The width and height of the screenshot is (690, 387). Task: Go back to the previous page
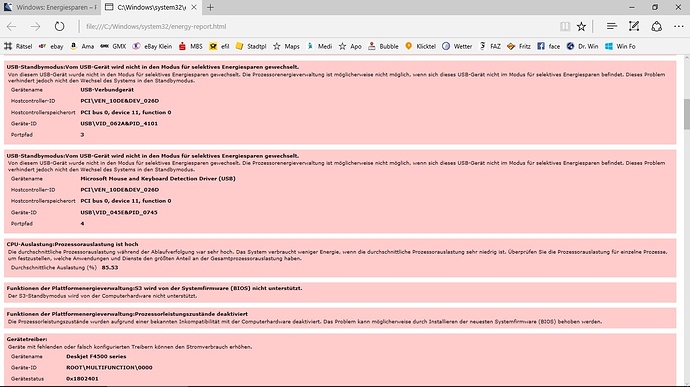click(11, 26)
